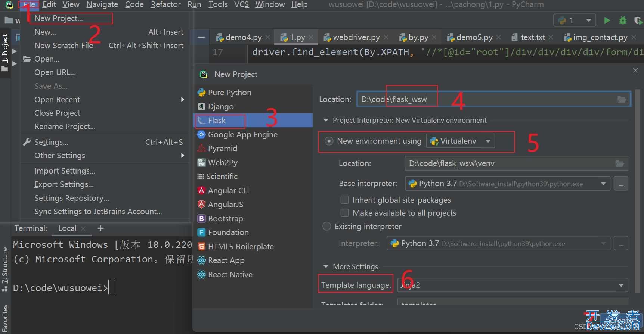Open the Base interpreter dropdown
This screenshot has width=644, height=334.
pos(507,184)
